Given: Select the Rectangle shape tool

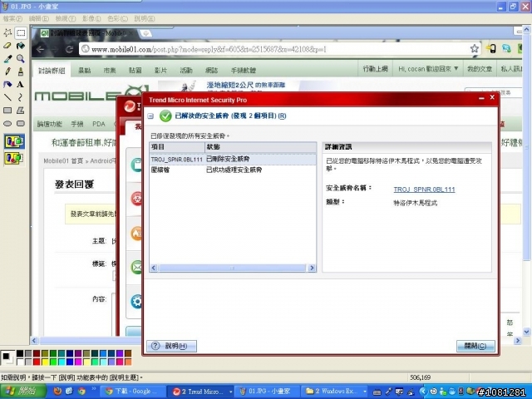Looking at the screenshot, I should click(x=7, y=111).
